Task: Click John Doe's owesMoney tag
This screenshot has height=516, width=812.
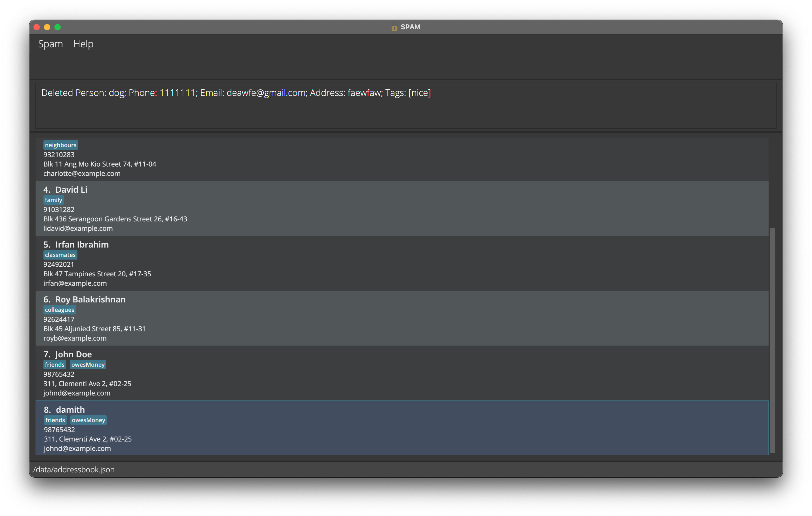Action: [x=88, y=365]
